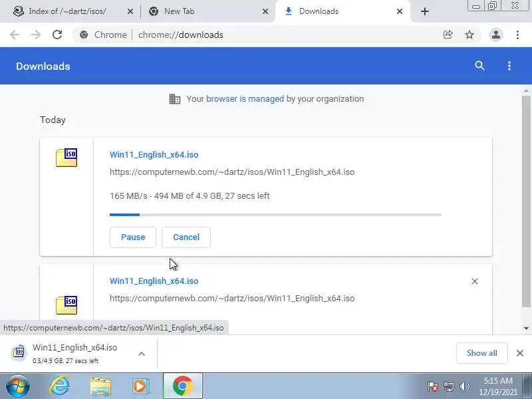Open the 'browser is managed' link
Image resolution: width=532 pixels, height=399 pixels.
(x=245, y=98)
